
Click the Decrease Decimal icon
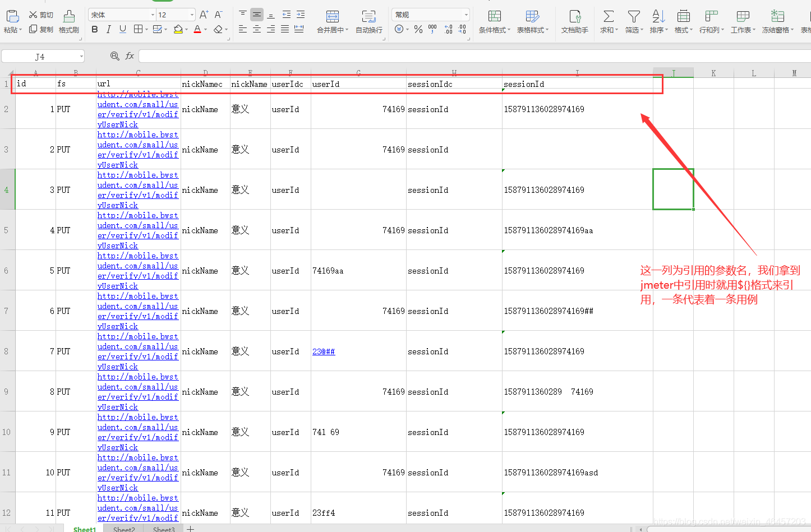tap(462, 29)
